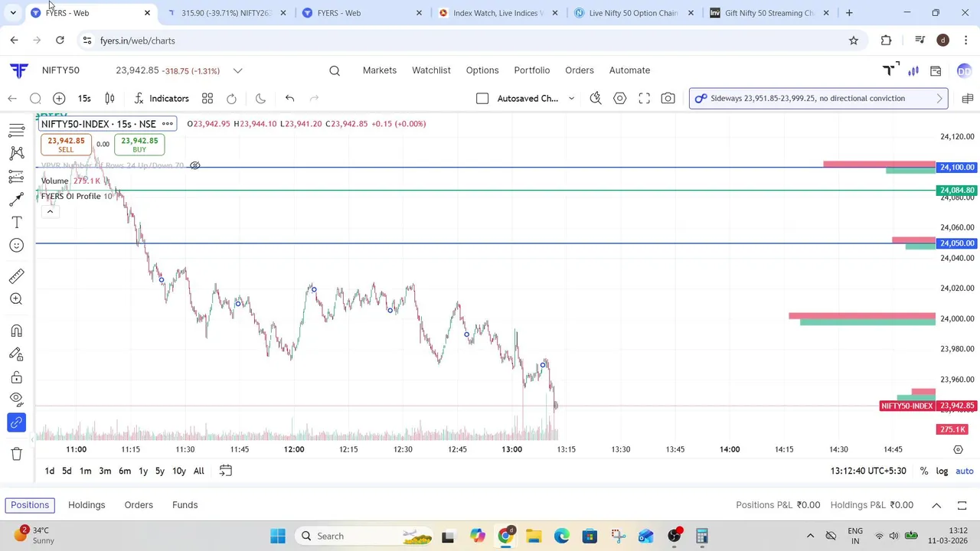
Task: Toggle magnet mode on
Action: pos(16,331)
